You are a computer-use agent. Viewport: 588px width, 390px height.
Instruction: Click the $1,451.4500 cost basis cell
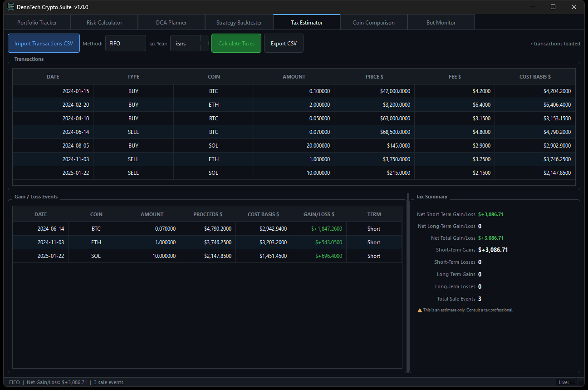(x=263, y=256)
